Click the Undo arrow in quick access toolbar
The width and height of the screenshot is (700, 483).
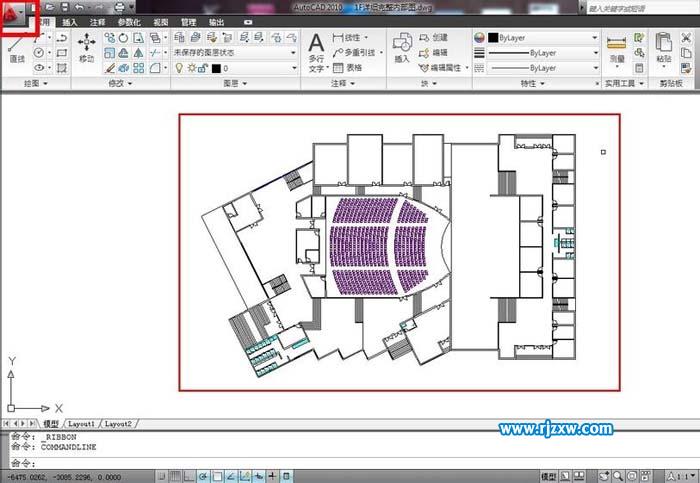[79, 7]
